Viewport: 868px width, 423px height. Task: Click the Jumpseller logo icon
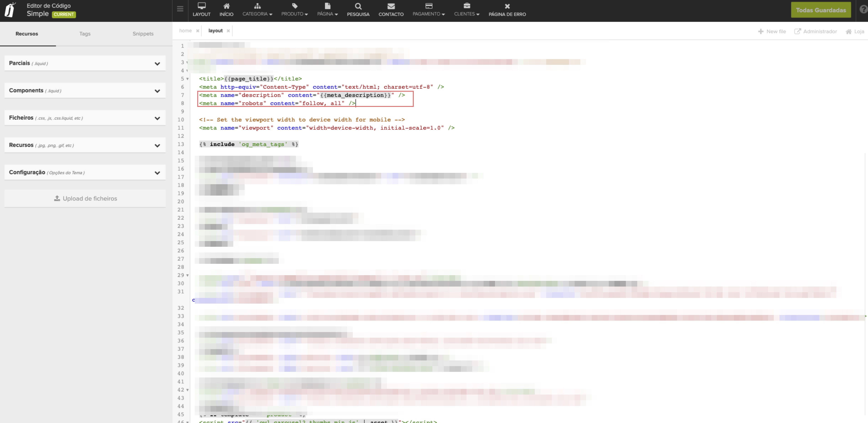(10, 10)
